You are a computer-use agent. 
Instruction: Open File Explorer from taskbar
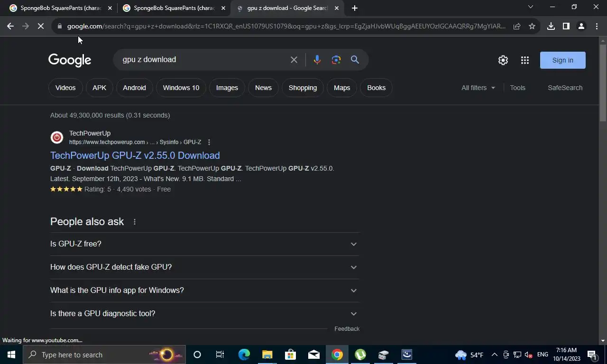[267, 355]
